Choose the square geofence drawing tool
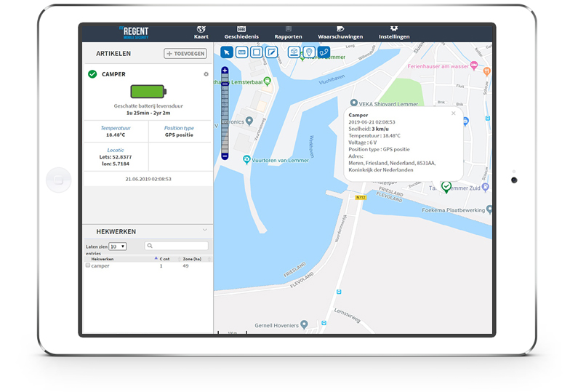This screenshot has height=392, width=578. coord(257,52)
